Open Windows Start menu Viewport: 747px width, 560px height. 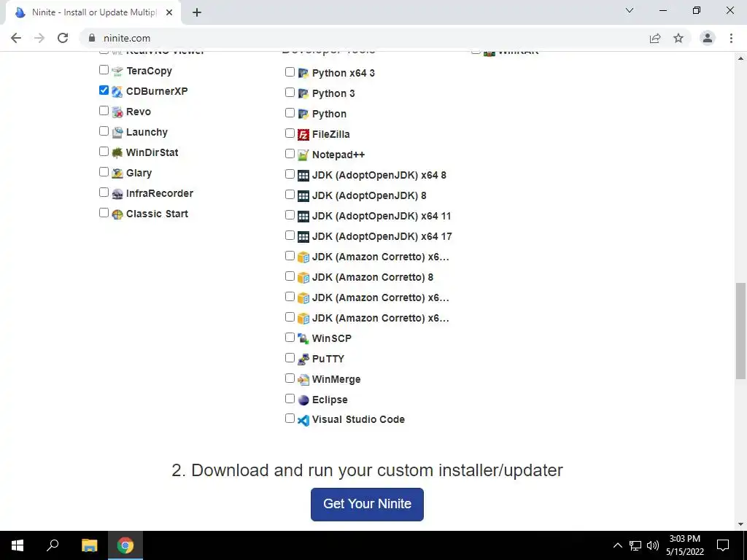[x=18, y=545]
